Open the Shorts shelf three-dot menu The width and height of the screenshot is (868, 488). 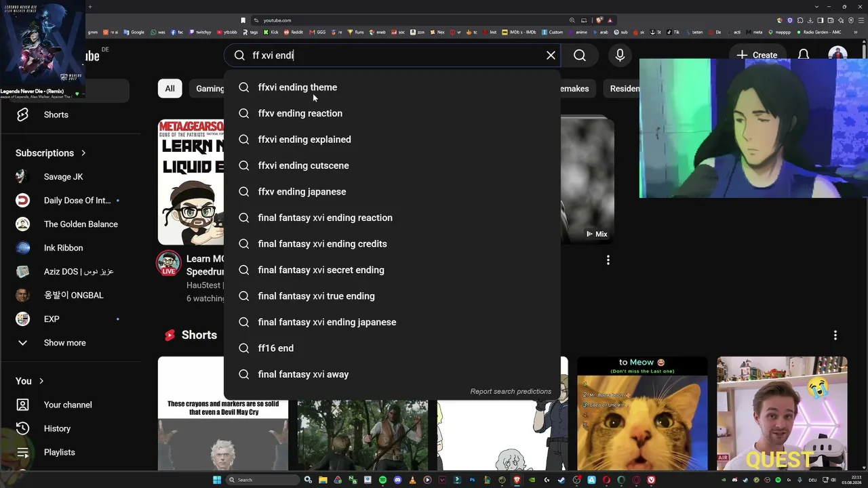click(x=835, y=335)
